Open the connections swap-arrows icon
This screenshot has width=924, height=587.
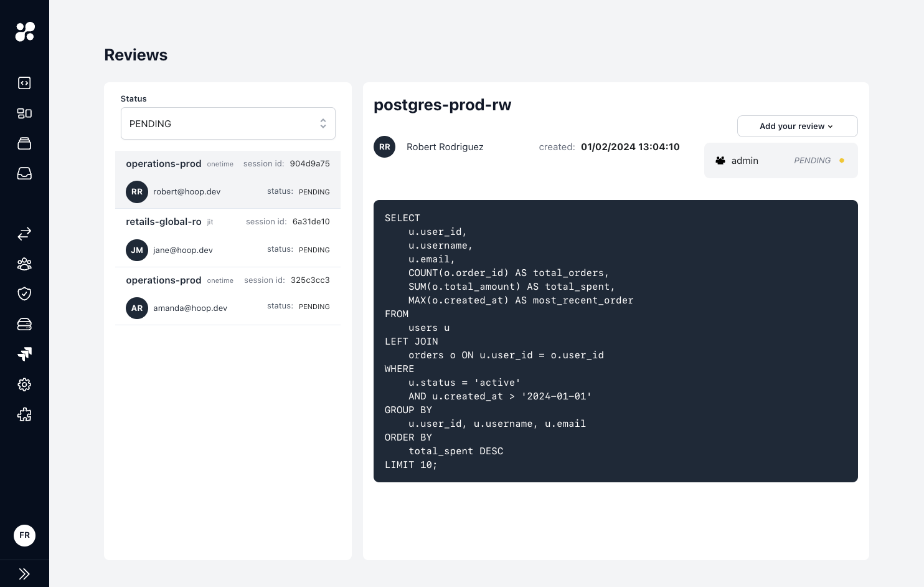24,234
